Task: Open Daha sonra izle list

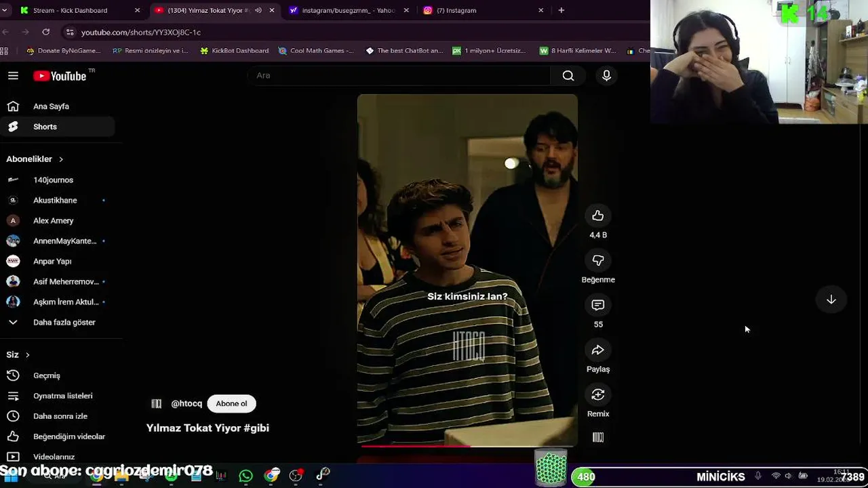Action: 58,416
